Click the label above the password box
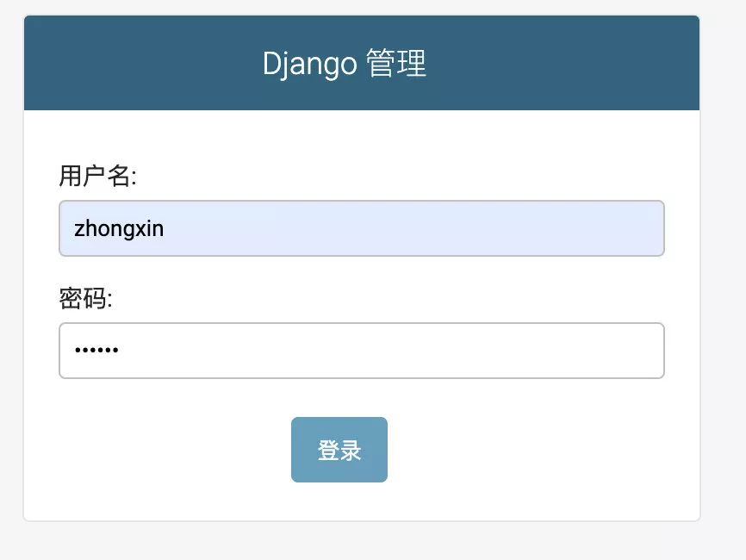This screenshot has width=746, height=560. click(85, 299)
